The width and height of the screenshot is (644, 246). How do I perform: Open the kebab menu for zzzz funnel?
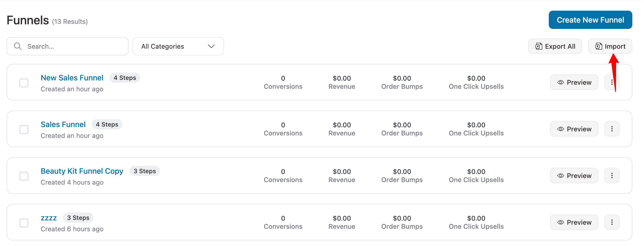tap(612, 222)
